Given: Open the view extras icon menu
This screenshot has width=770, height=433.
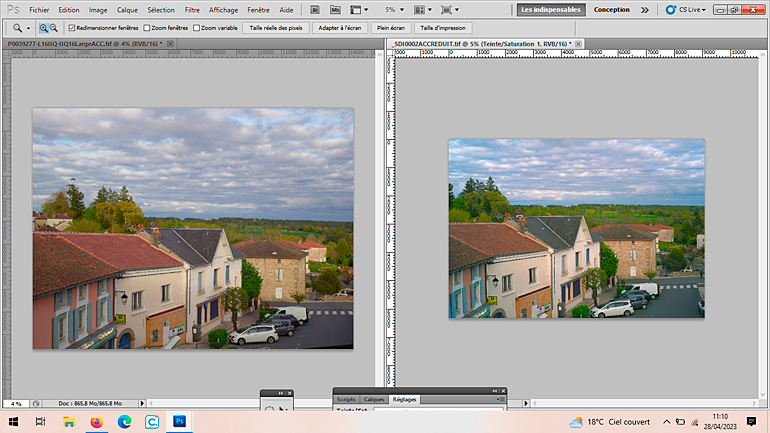Looking at the screenshot, I should pyautogui.click(x=356, y=10).
